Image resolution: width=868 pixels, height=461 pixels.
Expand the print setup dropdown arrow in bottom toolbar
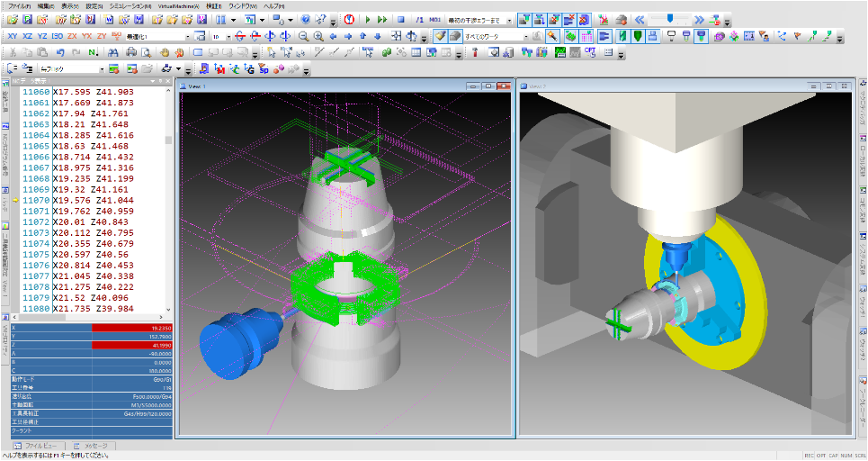(x=178, y=69)
